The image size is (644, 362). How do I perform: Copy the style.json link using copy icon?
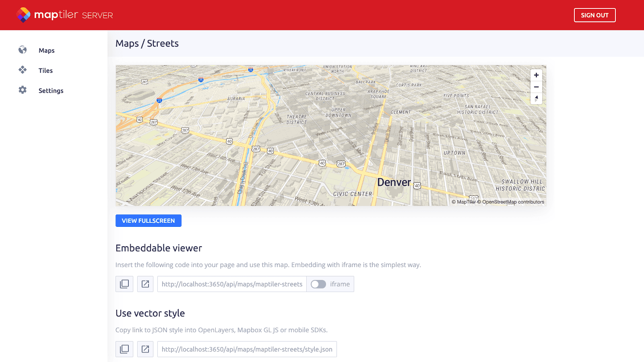tap(124, 349)
